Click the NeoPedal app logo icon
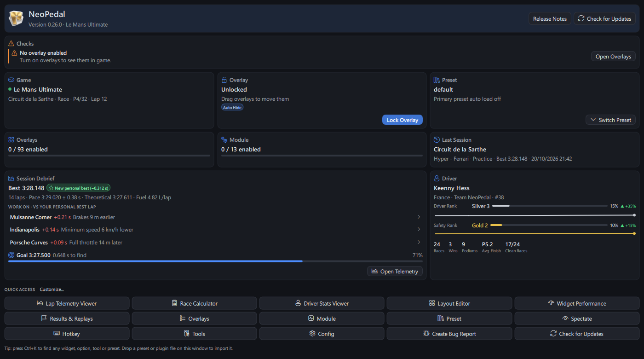The height and width of the screenshot is (359, 644). [x=16, y=18]
